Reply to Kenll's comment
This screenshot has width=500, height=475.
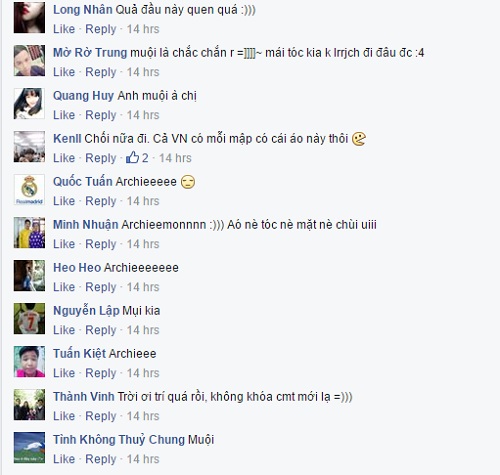pos(101,158)
